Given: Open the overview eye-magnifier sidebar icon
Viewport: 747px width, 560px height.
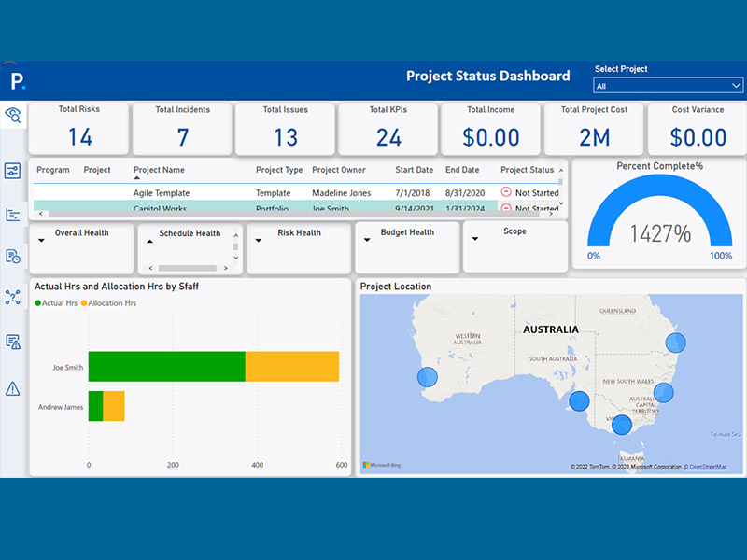Looking at the screenshot, I should pyautogui.click(x=13, y=115).
